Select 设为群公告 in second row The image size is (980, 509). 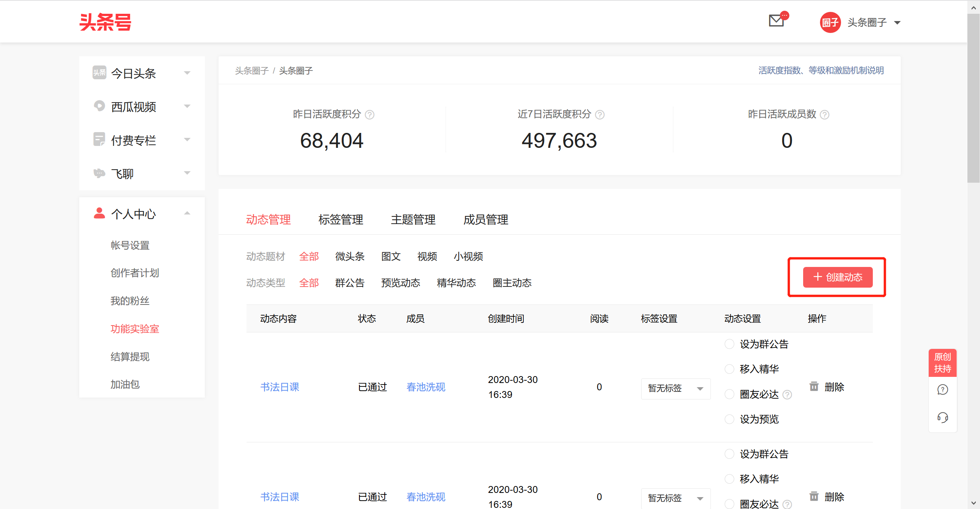point(730,454)
